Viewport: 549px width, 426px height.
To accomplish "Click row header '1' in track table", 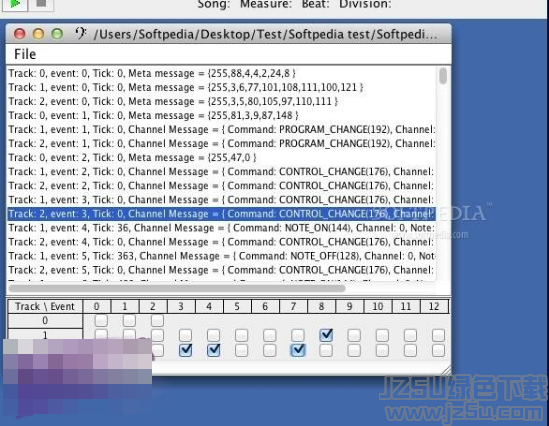I will coord(45,334).
